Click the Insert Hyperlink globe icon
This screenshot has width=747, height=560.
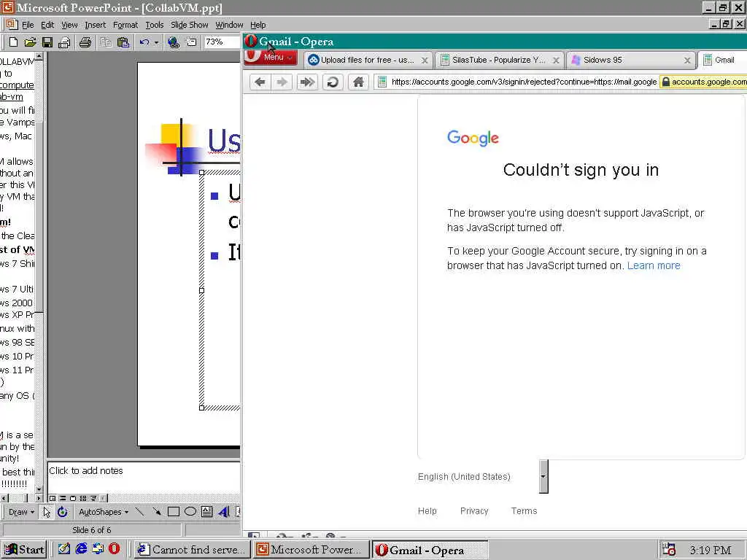pos(174,42)
